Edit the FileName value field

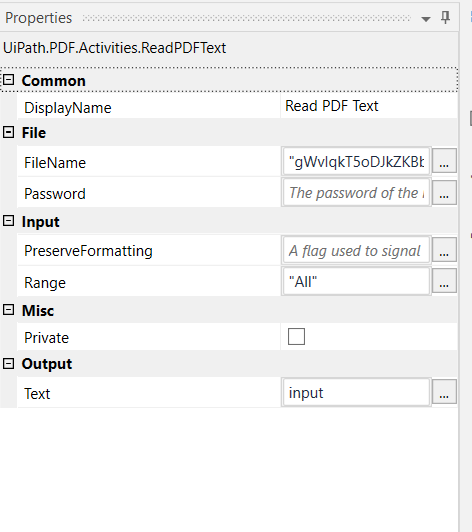[356, 162]
